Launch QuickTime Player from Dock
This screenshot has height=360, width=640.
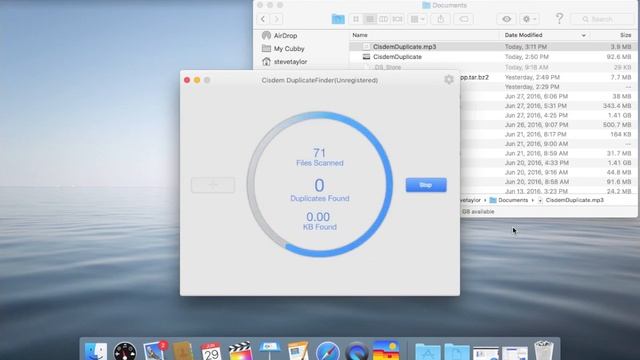356,351
